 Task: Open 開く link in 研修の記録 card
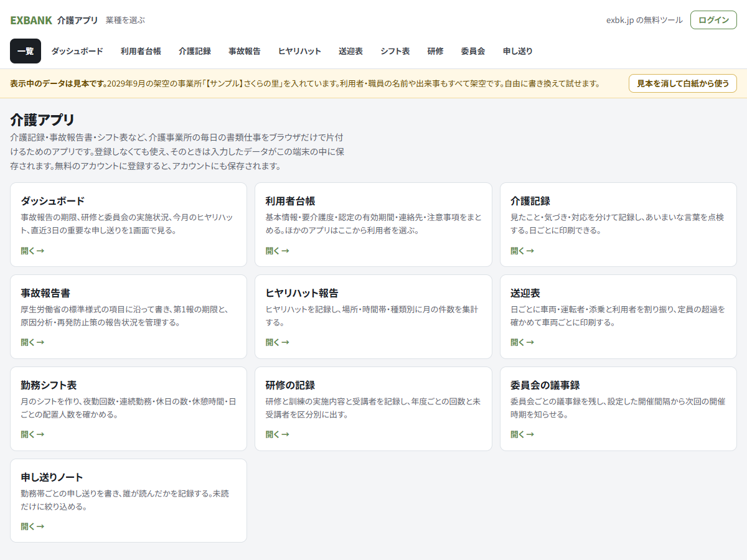[x=277, y=434]
